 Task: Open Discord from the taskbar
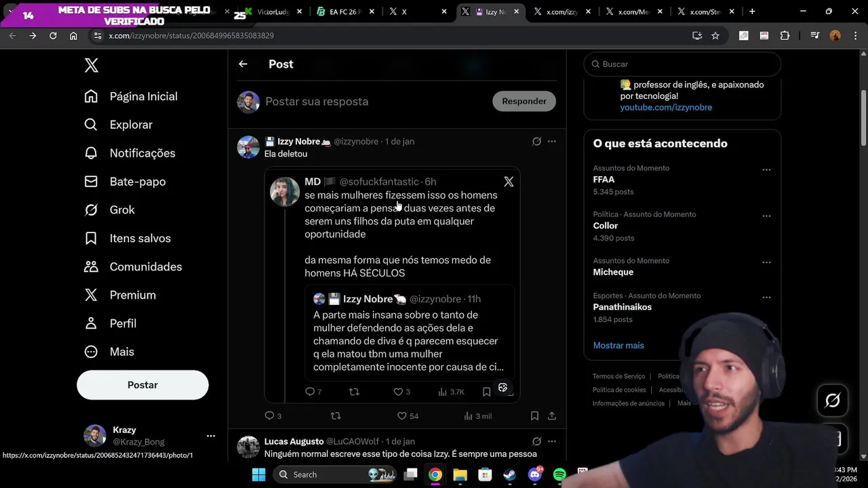click(534, 474)
